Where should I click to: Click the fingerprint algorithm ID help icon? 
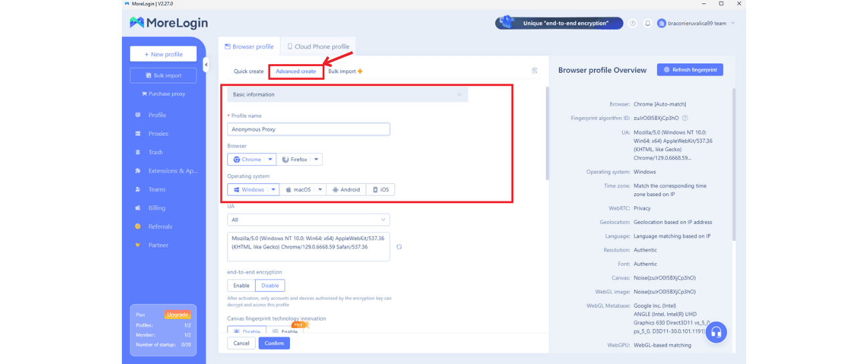pos(685,118)
